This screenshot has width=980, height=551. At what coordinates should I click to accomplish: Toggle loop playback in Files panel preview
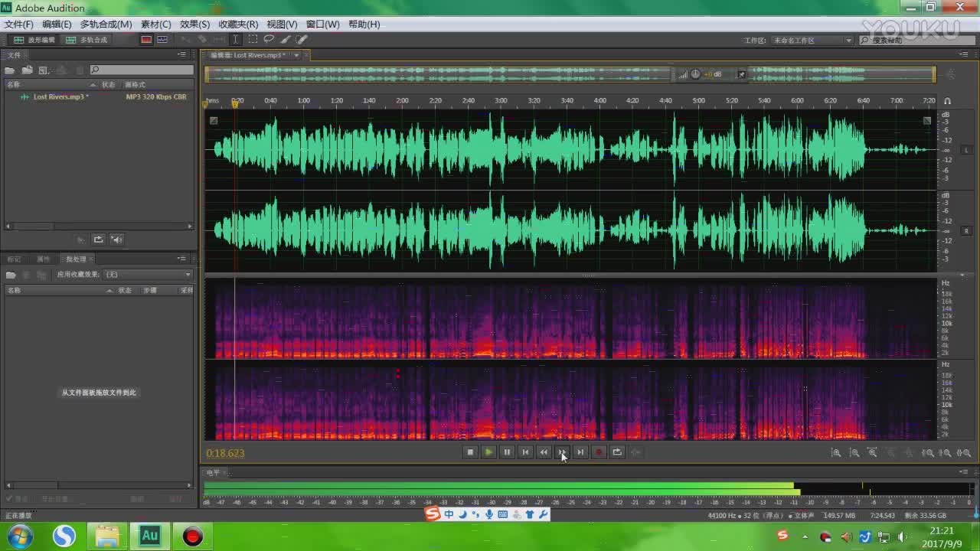pos(99,240)
